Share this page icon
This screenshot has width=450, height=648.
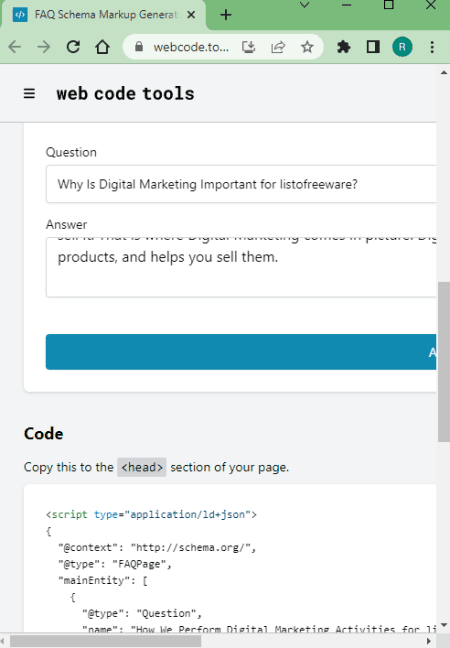pos(278,47)
